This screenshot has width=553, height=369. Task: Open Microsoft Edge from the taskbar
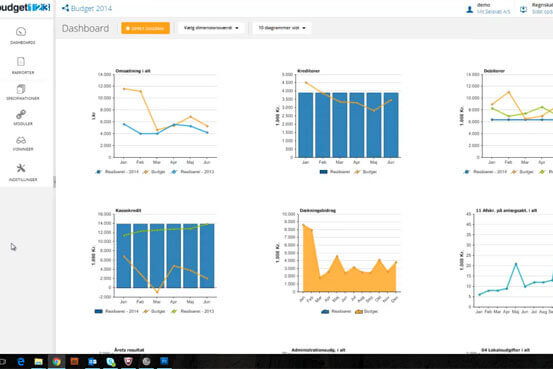coord(21,362)
